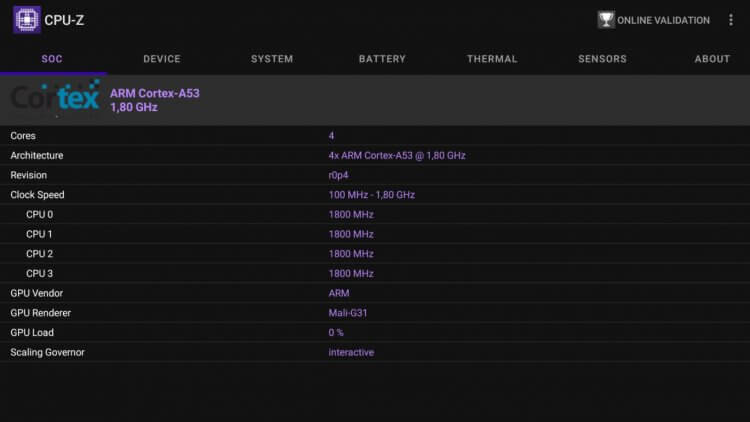Select the Clock Speed label
The width and height of the screenshot is (750, 422).
(x=37, y=195)
